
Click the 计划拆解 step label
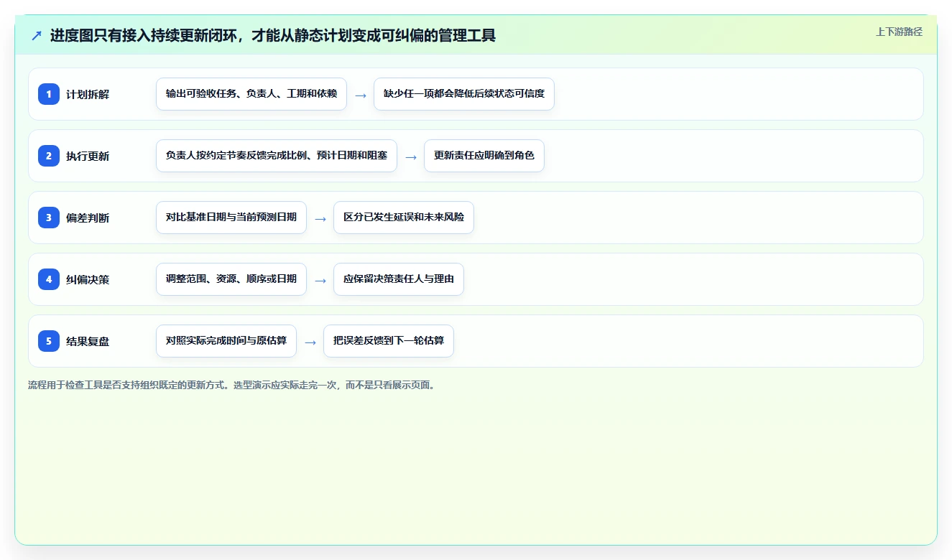88,94
